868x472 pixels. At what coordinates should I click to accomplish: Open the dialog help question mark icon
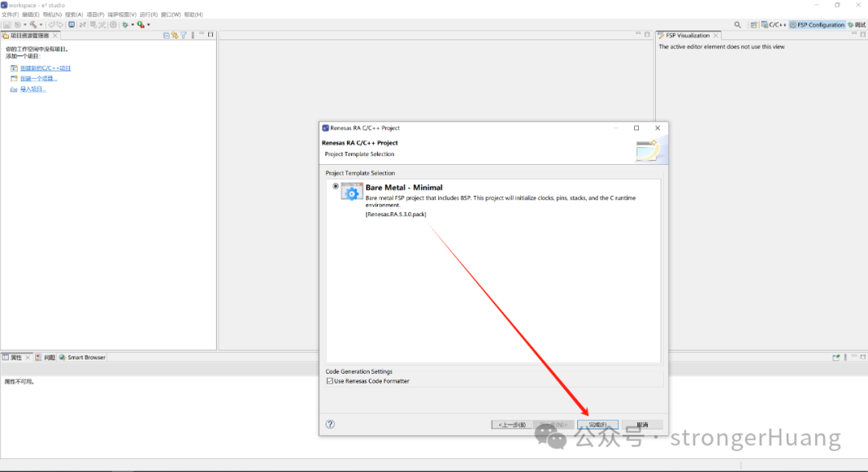click(x=330, y=425)
